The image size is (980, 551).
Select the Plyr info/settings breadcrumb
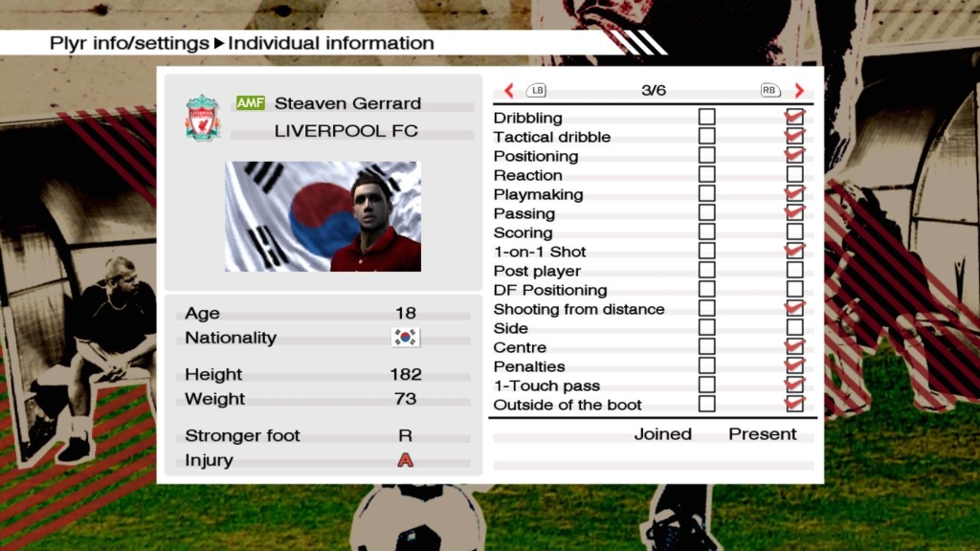(x=129, y=43)
